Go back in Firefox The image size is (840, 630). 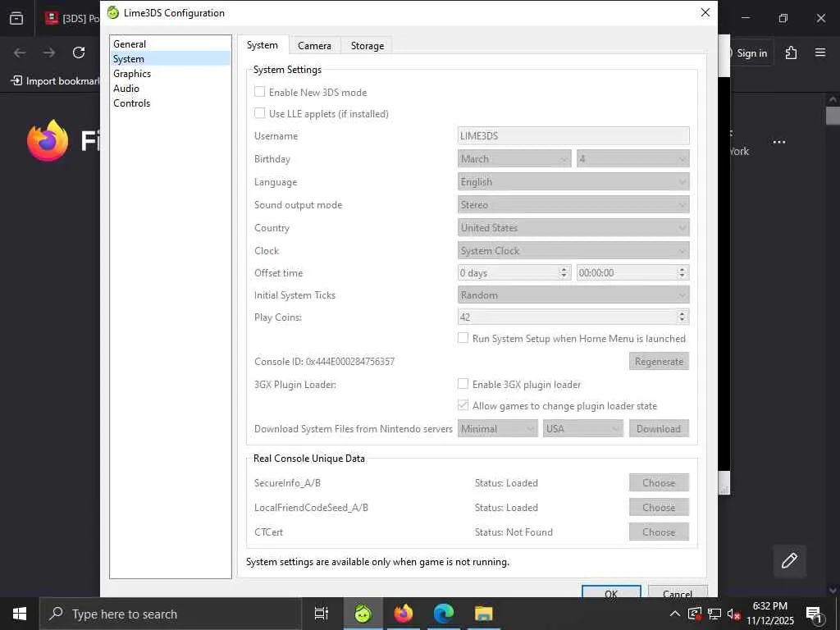(20, 52)
